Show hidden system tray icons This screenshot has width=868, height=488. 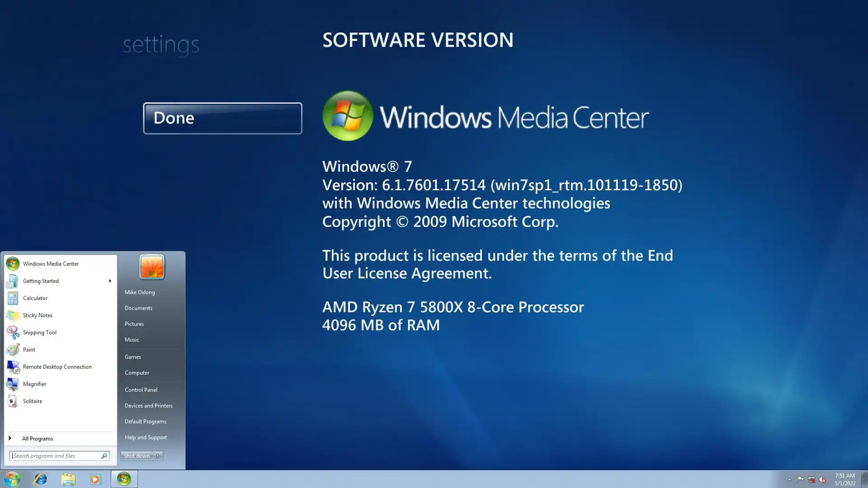(x=789, y=479)
